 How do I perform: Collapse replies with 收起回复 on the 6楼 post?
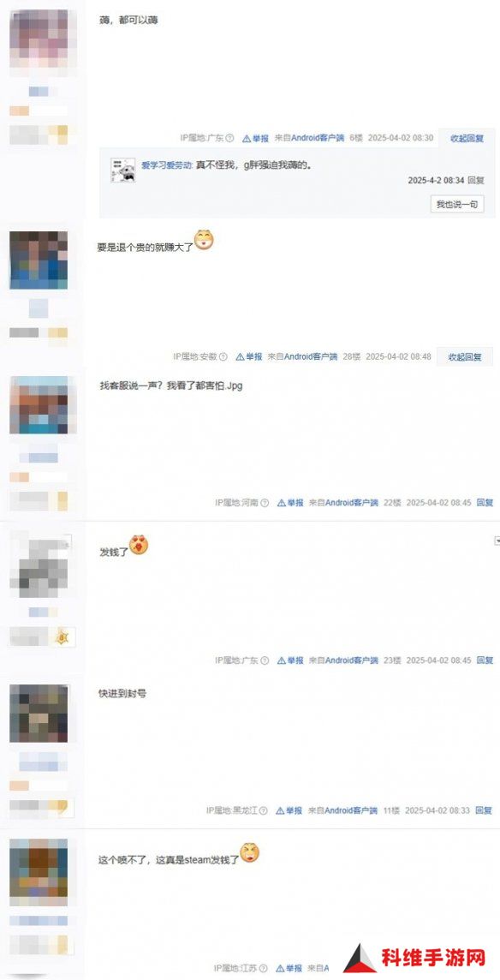pos(467,138)
